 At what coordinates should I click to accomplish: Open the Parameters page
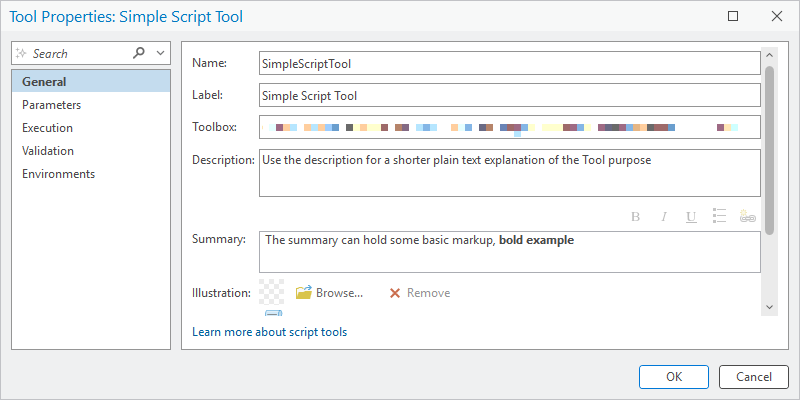(x=51, y=105)
